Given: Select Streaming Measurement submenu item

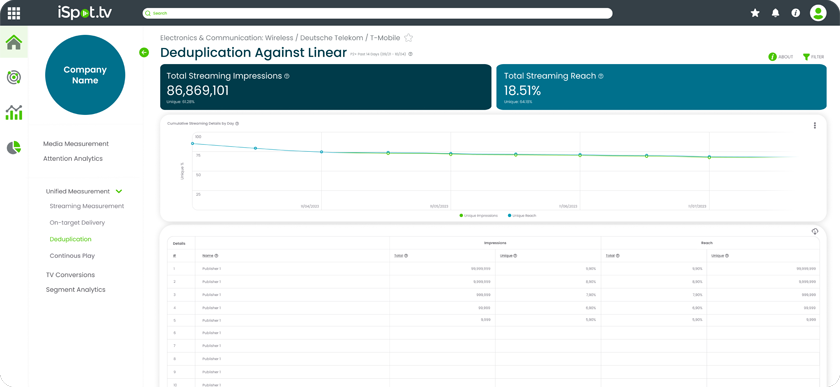Looking at the screenshot, I should (x=87, y=206).
